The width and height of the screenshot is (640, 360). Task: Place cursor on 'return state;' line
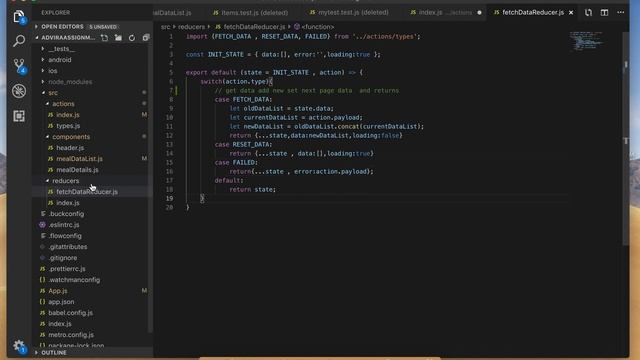[x=252, y=189]
